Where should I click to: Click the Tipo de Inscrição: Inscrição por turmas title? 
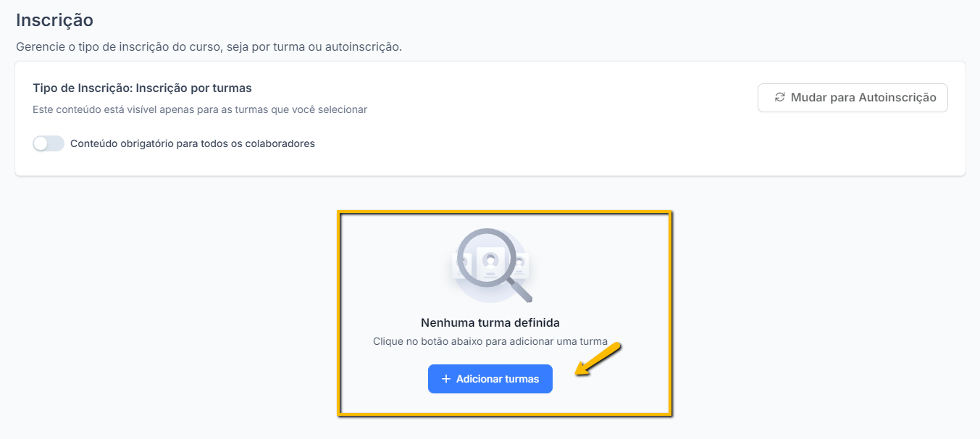(142, 88)
